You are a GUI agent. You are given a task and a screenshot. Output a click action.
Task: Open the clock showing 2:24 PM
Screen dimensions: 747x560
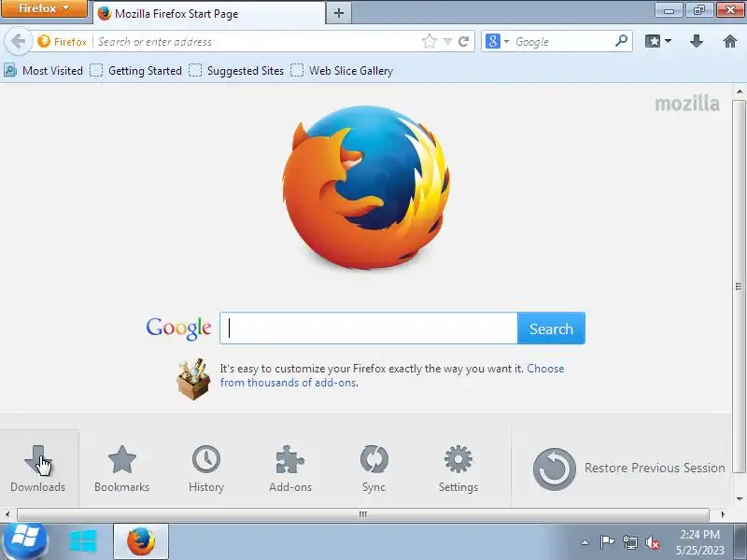coord(699,542)
